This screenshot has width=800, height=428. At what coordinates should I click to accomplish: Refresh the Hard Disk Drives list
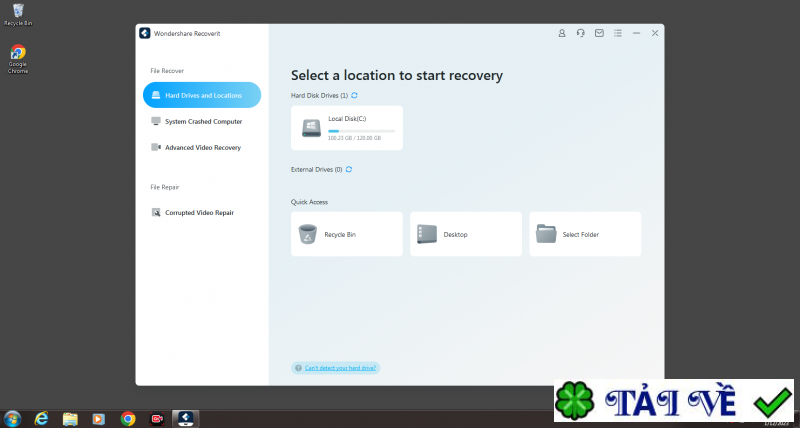coord(355,95)
